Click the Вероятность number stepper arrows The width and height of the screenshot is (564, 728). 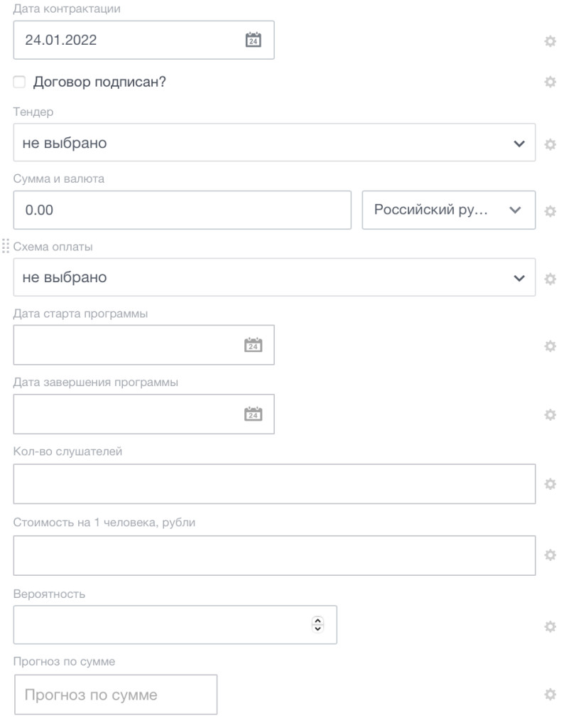[x=318, y=624]
